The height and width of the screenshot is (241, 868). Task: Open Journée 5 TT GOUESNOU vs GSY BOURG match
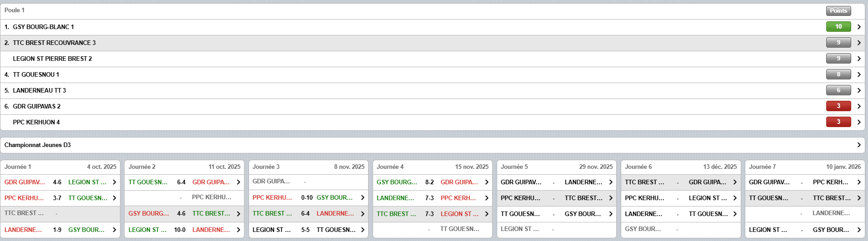click(x=556, y=214)
